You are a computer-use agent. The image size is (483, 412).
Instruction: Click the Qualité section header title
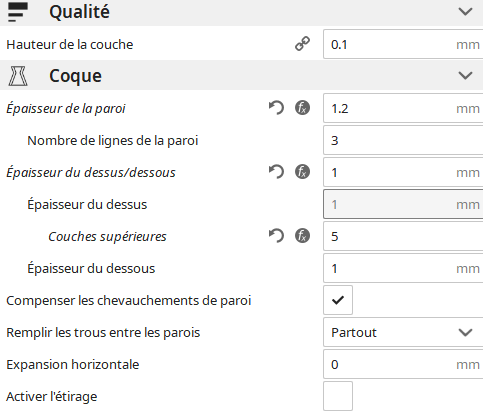tap(79, 12)
